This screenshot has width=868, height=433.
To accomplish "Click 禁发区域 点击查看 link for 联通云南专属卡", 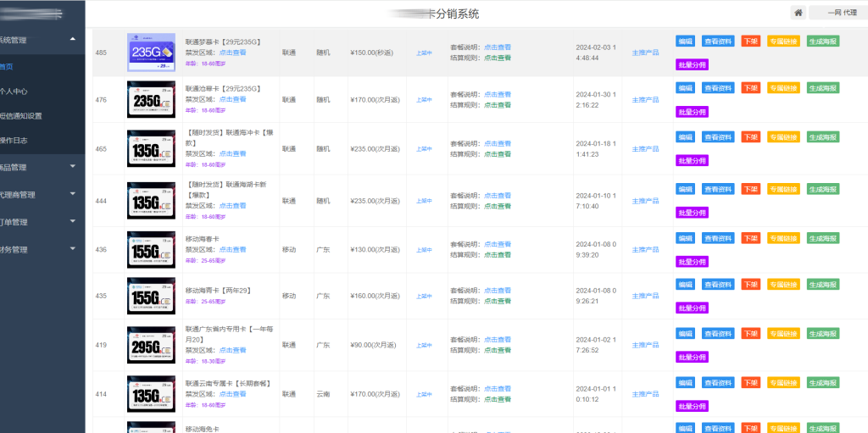I will pyautogui.click(x=233, y=395).
